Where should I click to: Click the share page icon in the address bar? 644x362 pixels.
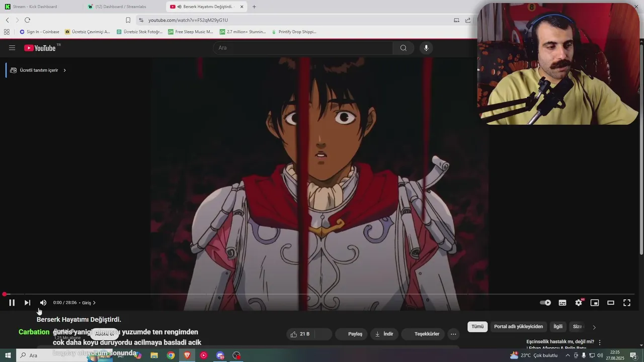pyautogui.click(x=468, y=20)
